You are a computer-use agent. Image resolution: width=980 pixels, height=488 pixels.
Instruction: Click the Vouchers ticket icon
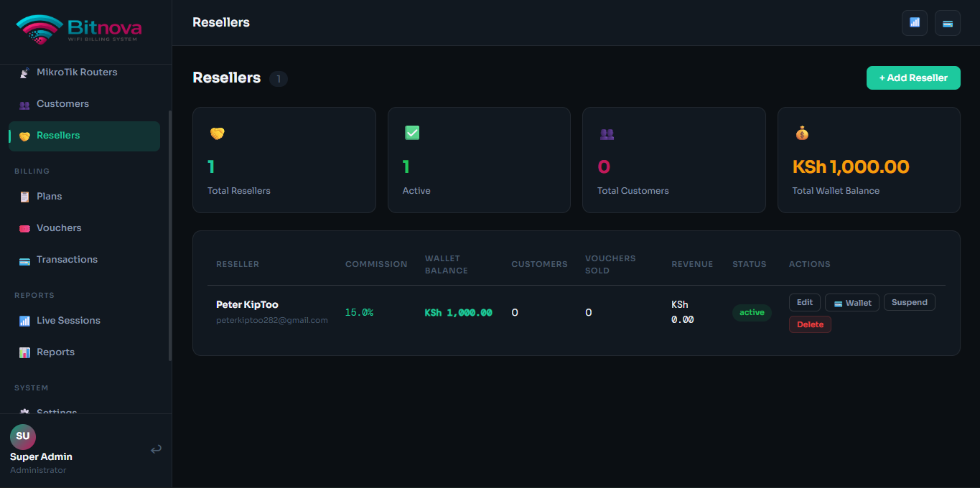click(x=24, y=228)
